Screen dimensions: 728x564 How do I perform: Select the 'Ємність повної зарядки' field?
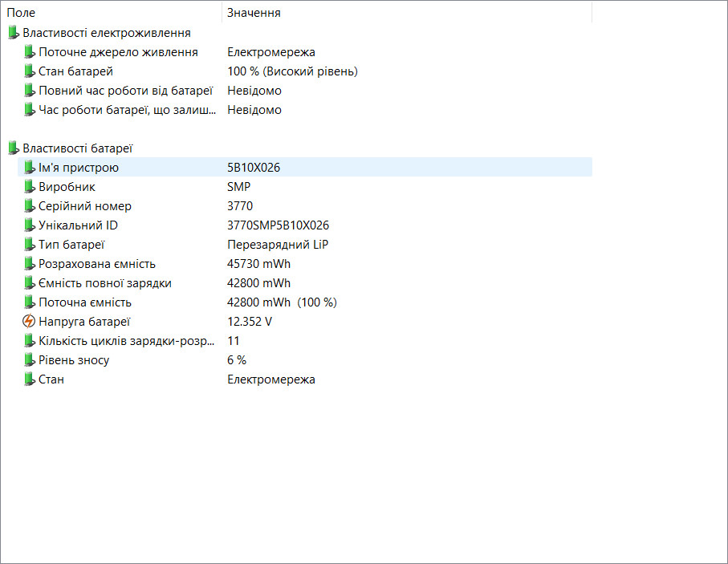point(105,283)
